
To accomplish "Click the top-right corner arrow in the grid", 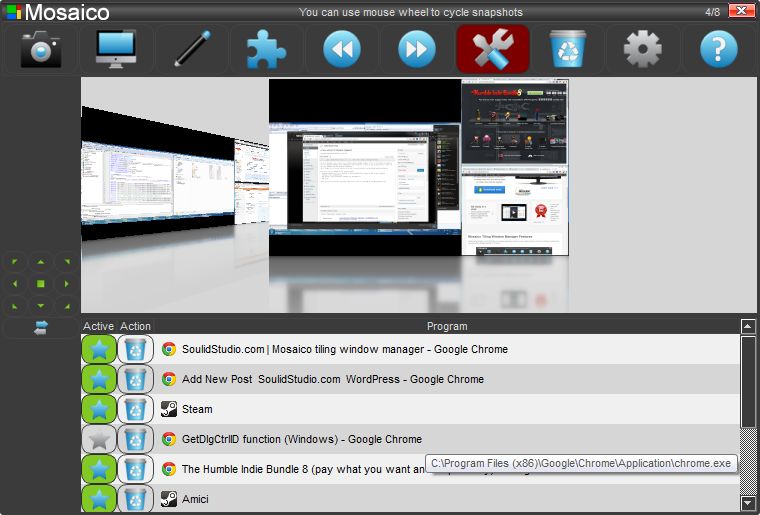I will click(x=67, y=262).
